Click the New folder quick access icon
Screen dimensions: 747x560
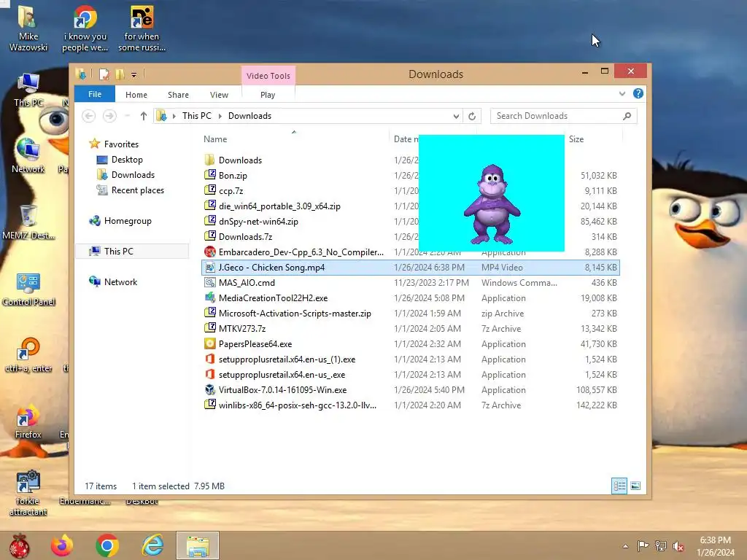pos(120,74)
